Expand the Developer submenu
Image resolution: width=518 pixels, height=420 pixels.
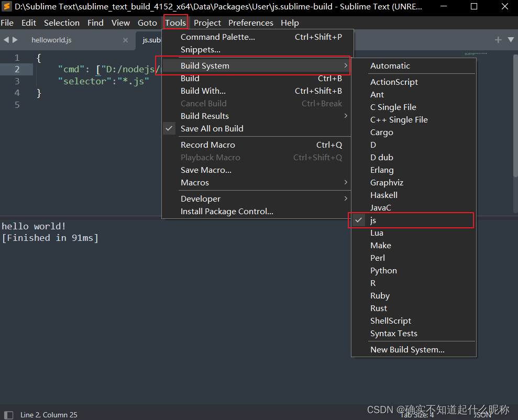[x=258, y=199]
